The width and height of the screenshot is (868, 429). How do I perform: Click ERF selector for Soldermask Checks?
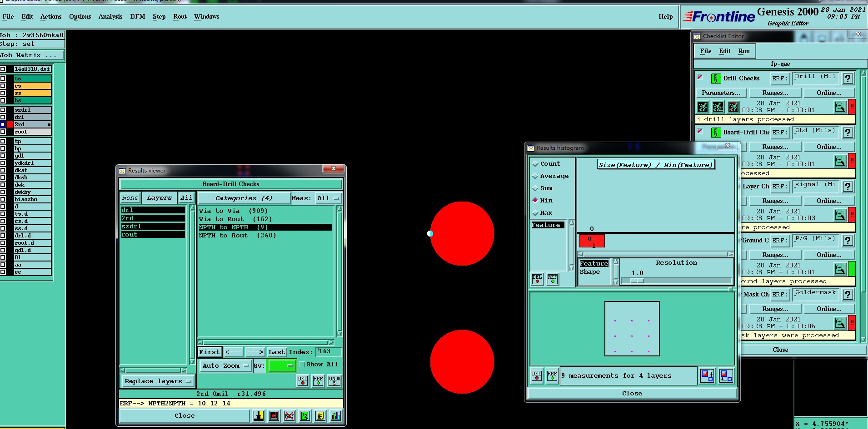(x=779, y=295)
